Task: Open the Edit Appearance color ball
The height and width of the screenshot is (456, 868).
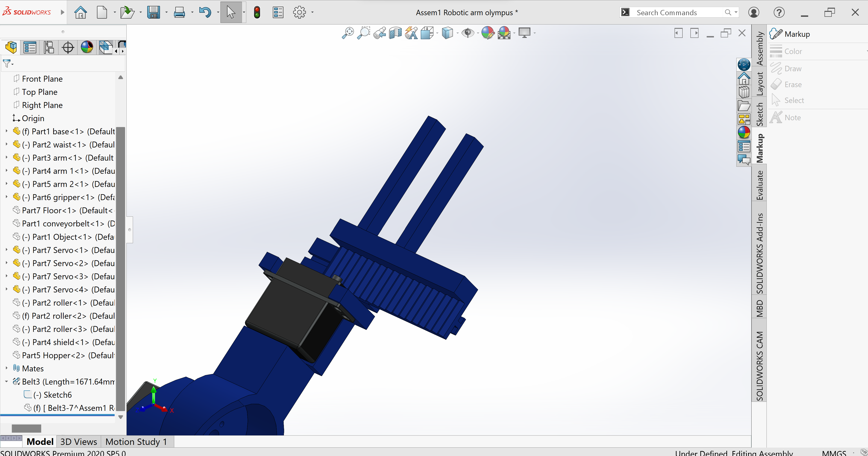Action: pyautogui.click(x=487, y=33)
